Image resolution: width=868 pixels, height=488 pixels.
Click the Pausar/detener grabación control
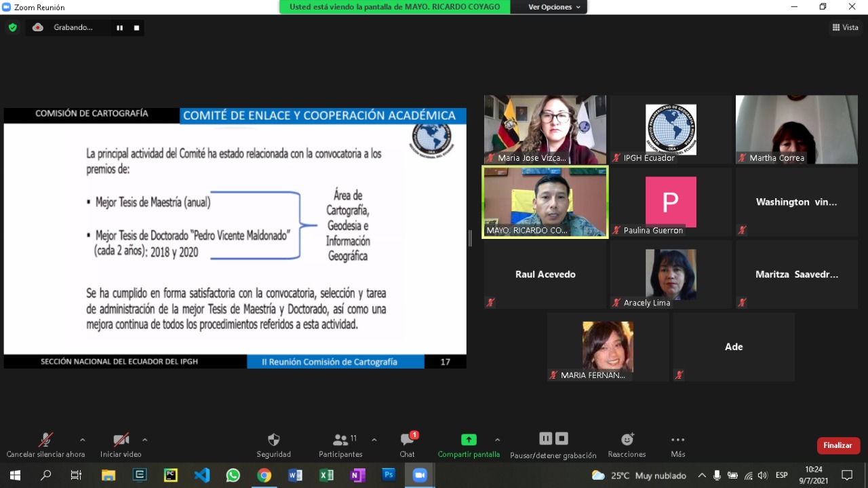pos(553,445)
